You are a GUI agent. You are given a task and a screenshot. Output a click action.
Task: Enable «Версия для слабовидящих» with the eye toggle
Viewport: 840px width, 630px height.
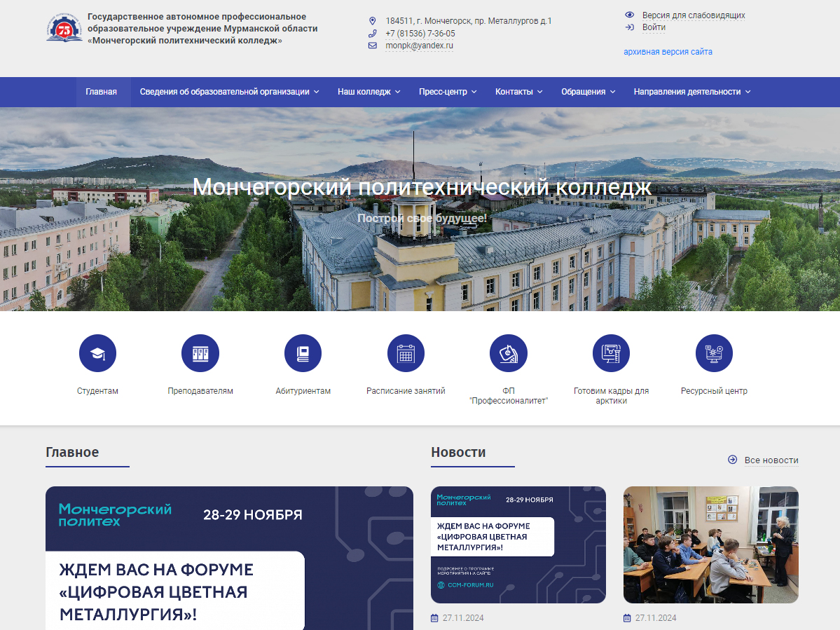pos(629,14)
